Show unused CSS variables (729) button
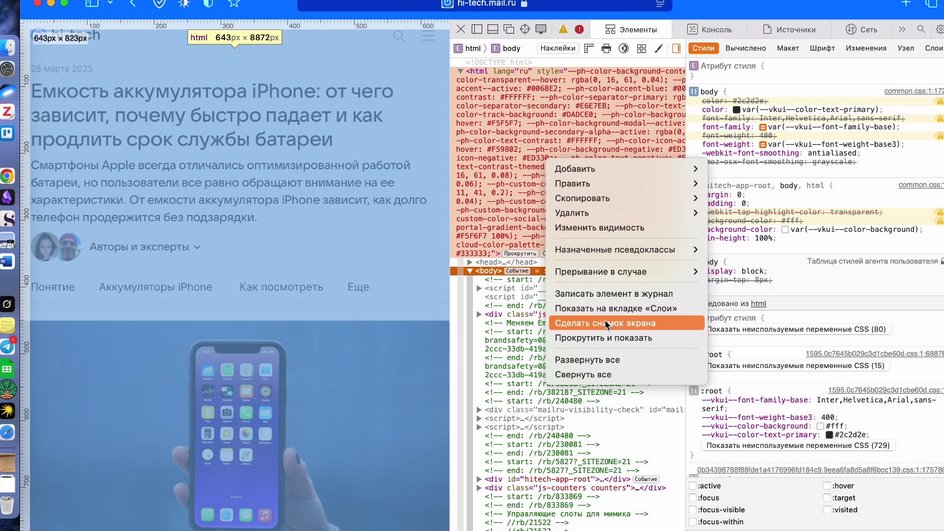Viewport: 944px width, 531px height. (x=798, y=446)
